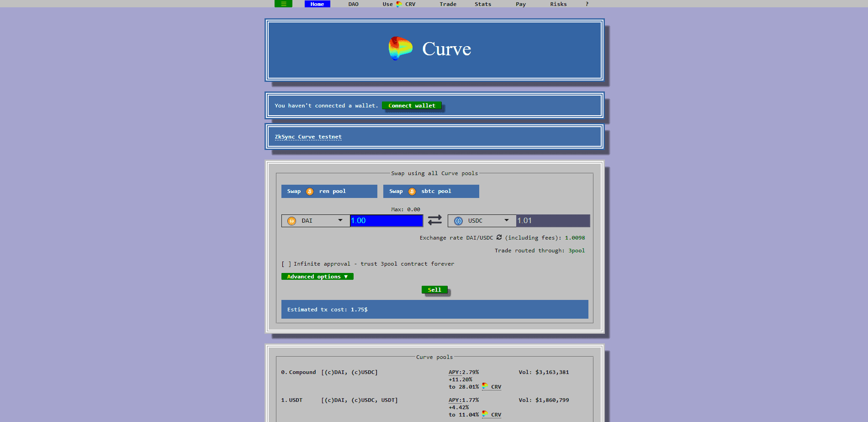Toggle Infinite approval checkbox
This screenshot has width=868, height=422.
(x=286, y=264)
